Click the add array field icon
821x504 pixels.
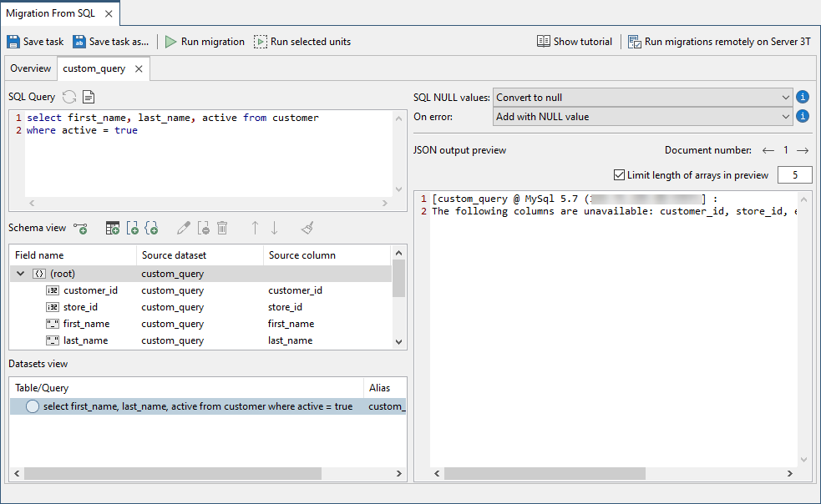coord(132,228)
